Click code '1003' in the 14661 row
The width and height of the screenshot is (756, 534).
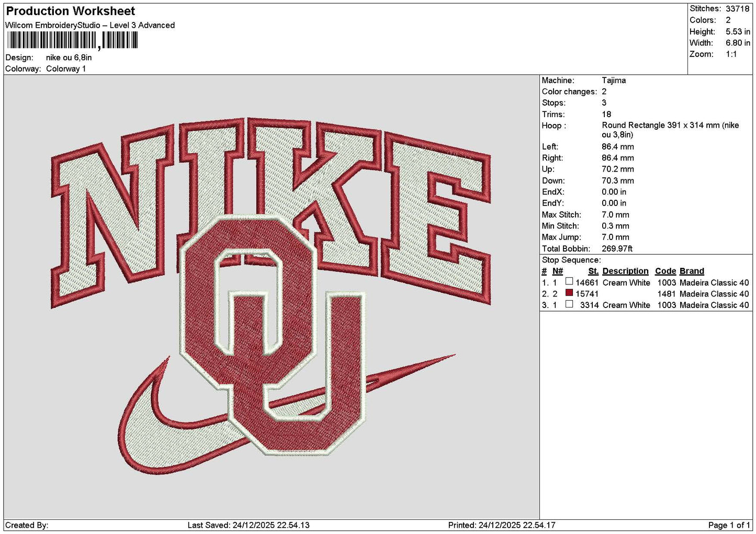[x=667, y=282]
